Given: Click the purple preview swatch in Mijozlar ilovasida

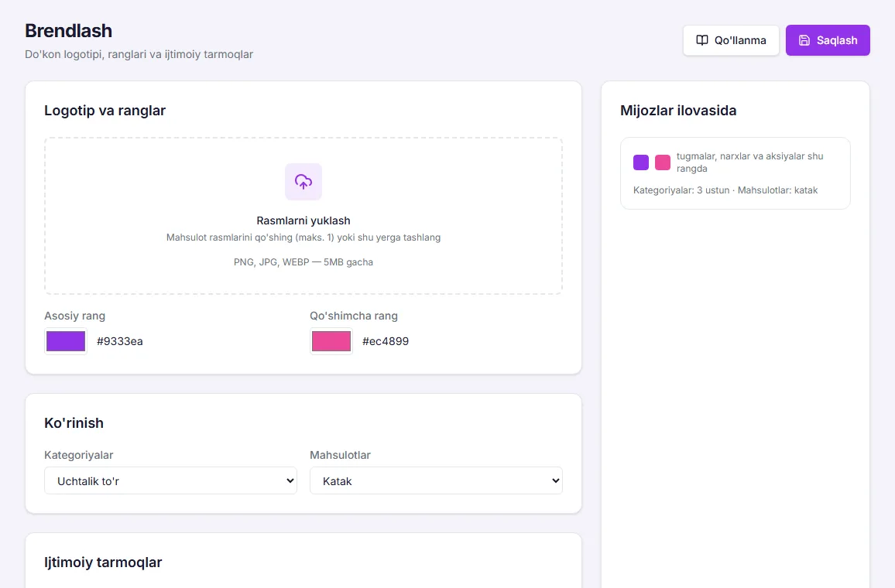Looking at the screenshot, I should [641, 162].
